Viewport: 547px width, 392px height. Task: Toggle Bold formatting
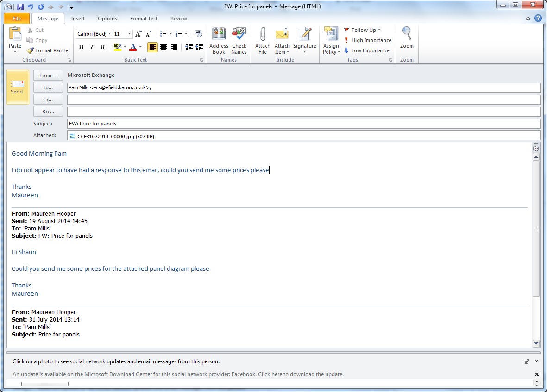click(x=81, y=47)
